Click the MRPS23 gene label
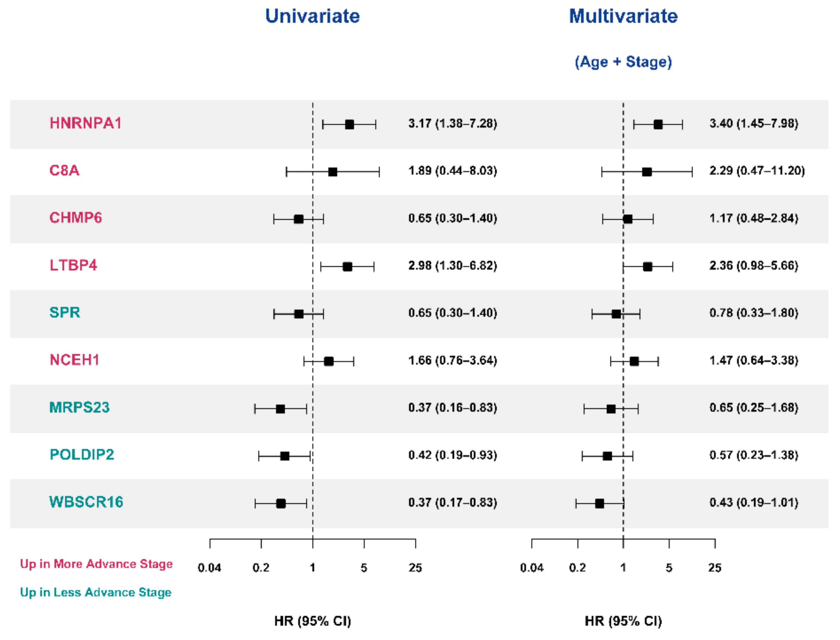Screen dimensions: 840x640 click(79, 408)
